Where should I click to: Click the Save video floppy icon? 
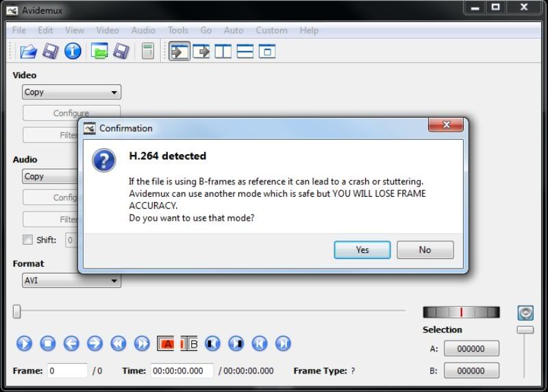[x=51, y=51]
